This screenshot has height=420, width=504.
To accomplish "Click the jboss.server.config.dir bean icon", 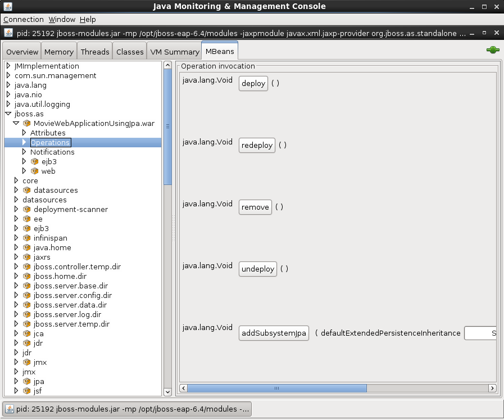I will pyautogui.click(x=26, y=295).
